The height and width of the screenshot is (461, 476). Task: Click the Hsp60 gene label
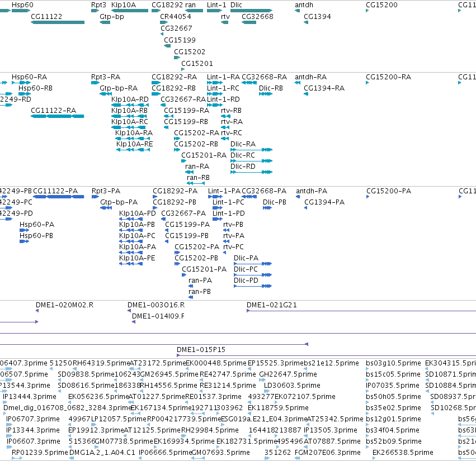tap(22, 5)
